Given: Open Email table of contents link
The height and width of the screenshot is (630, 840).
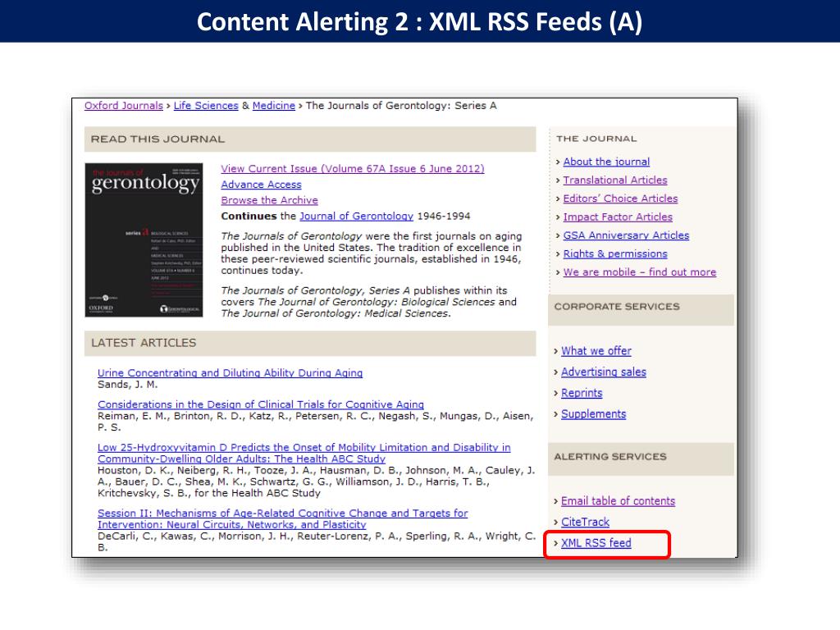Looking at the screenshot, I should coord(619,501).
